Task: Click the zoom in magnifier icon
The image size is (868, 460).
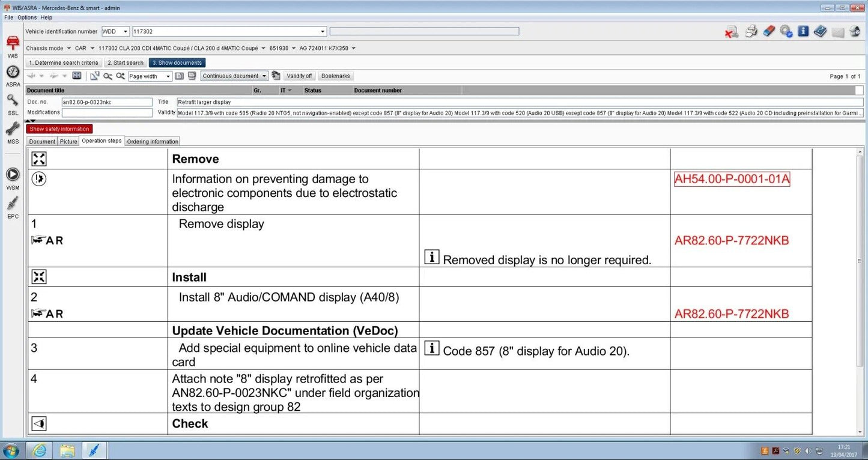Action: coord(121,76)
